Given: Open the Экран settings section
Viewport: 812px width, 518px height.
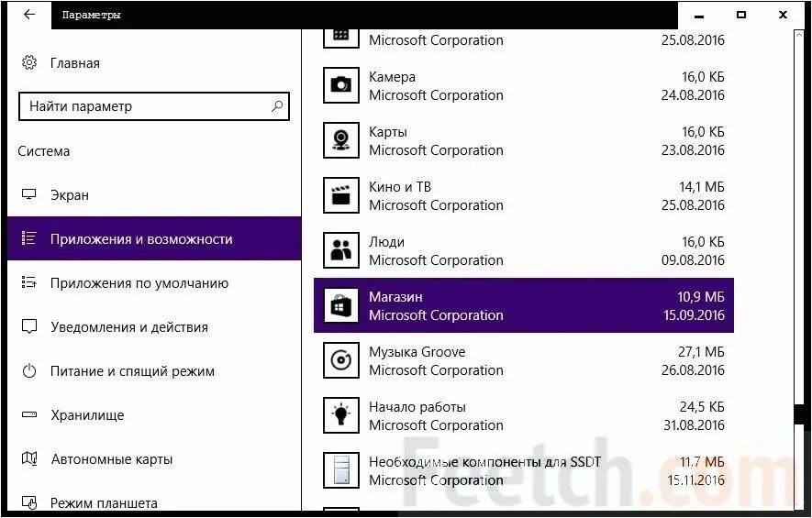Looking at the screenshot, I should [x=70, y=195].
